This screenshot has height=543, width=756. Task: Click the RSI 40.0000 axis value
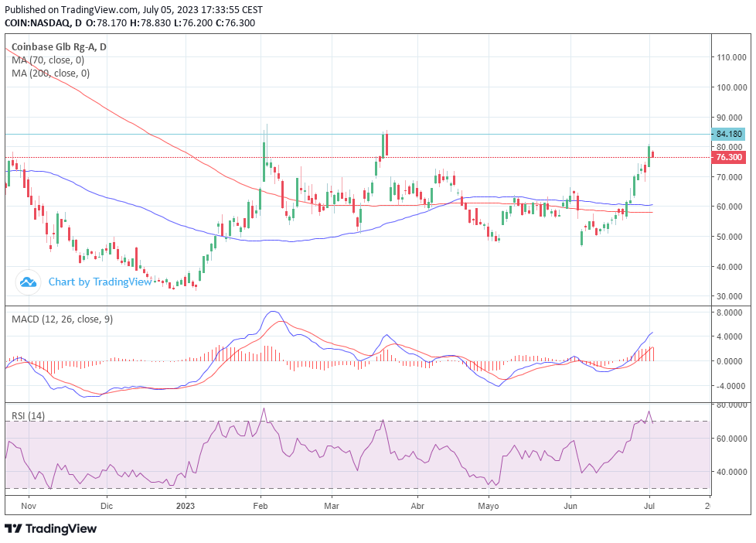coord(730,472)
